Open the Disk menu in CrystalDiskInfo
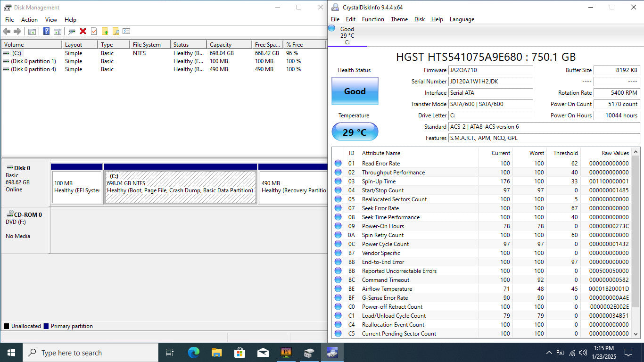This screenshot has height=362, width=644. 420,19
